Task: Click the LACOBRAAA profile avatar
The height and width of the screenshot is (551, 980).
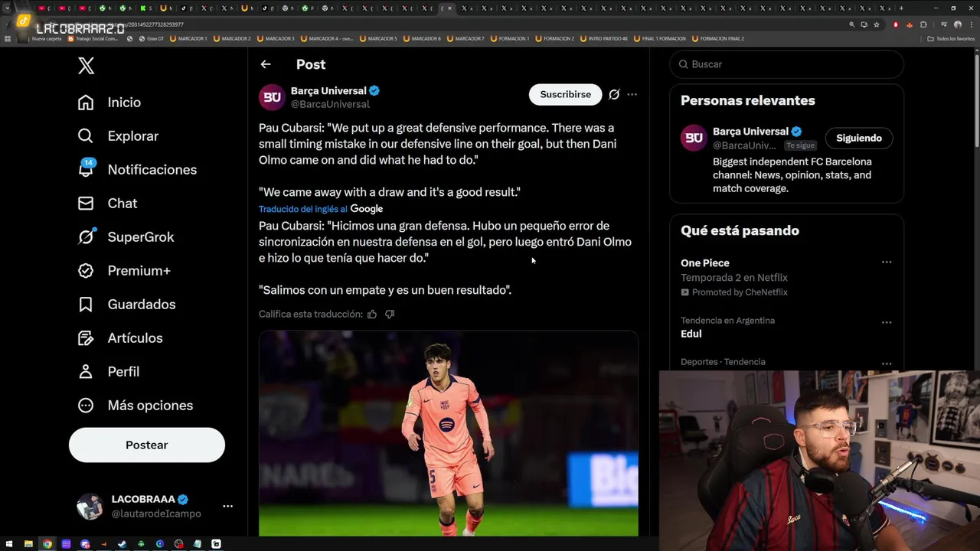Action: (90, 506)
